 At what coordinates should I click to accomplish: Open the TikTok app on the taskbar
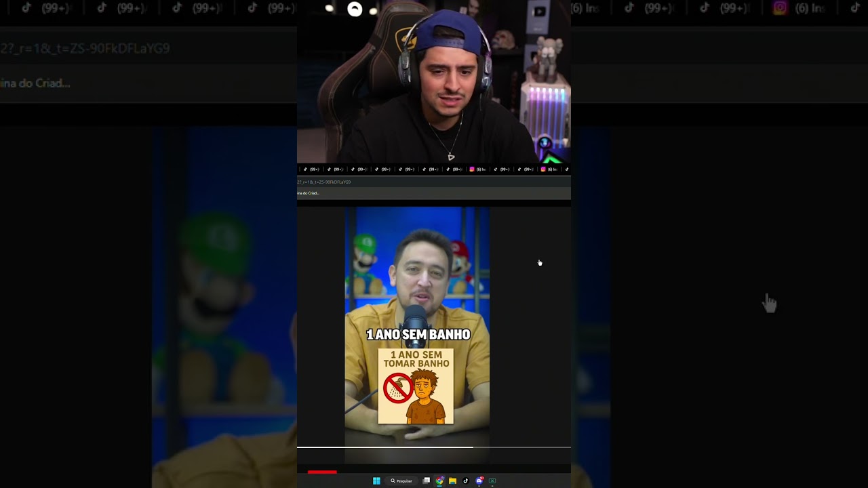[466, 481]
